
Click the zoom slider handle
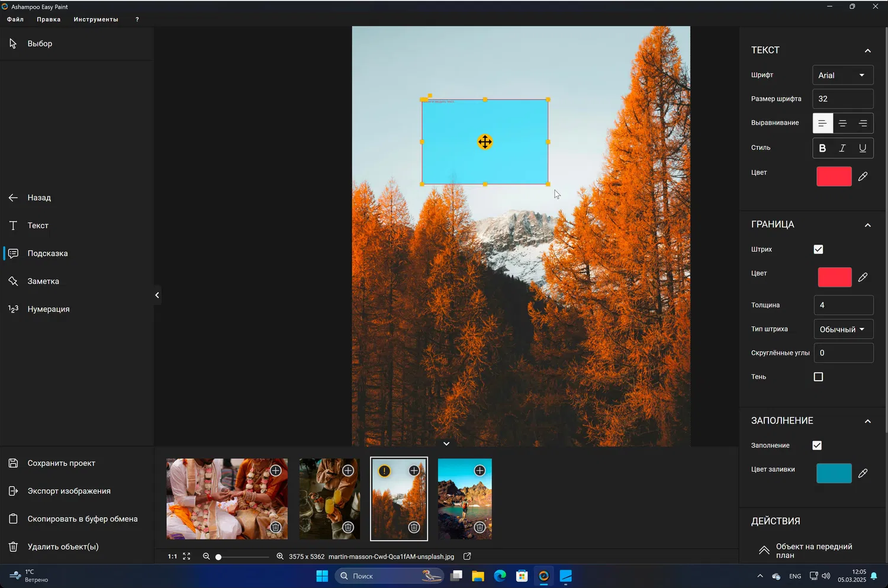click(x=218, y=557)
